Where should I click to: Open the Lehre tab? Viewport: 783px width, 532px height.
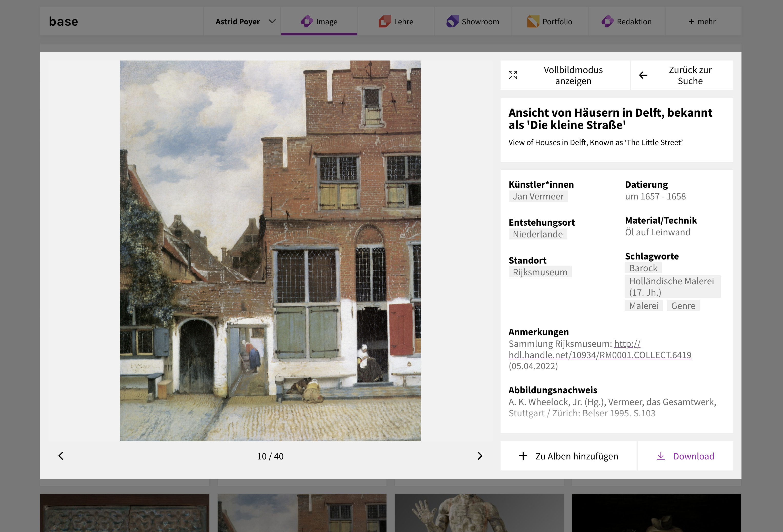click(396, 22)
